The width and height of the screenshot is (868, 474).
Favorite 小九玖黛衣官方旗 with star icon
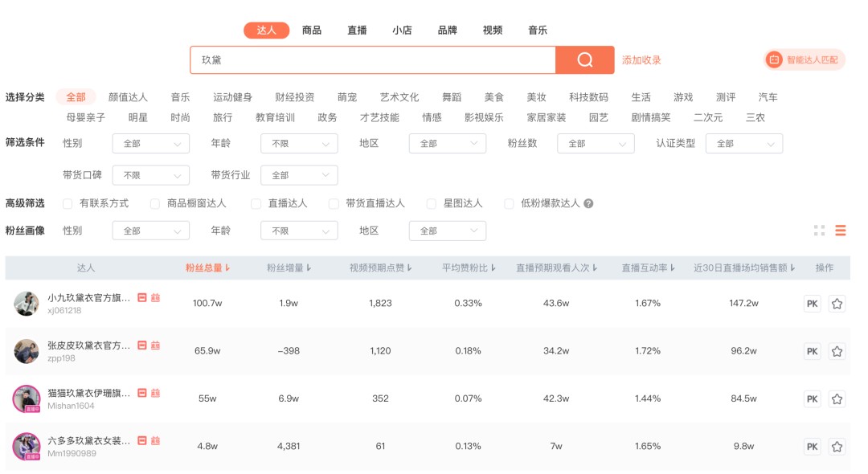coord(837,304)
